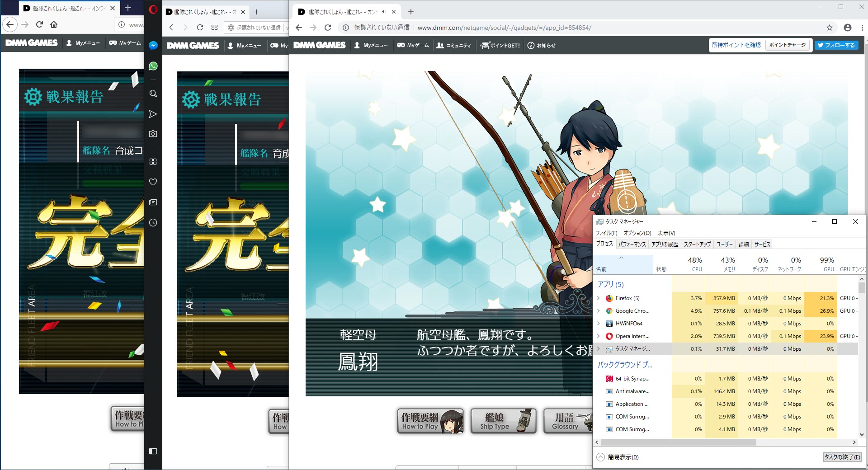
Task: Open ポイントGET! link
Action: coord(500,45)
